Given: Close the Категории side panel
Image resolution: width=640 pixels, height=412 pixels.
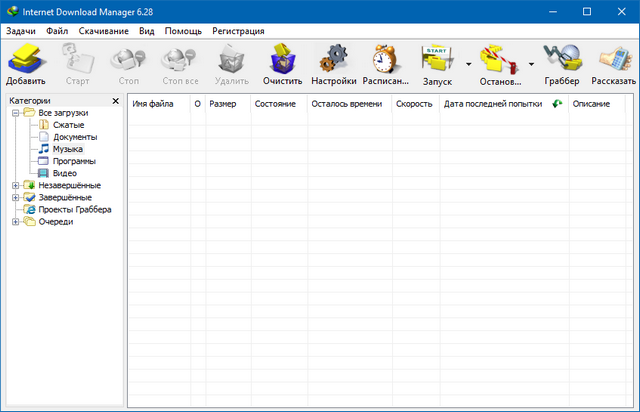Looking at the screenshot, I should (115, 101).
